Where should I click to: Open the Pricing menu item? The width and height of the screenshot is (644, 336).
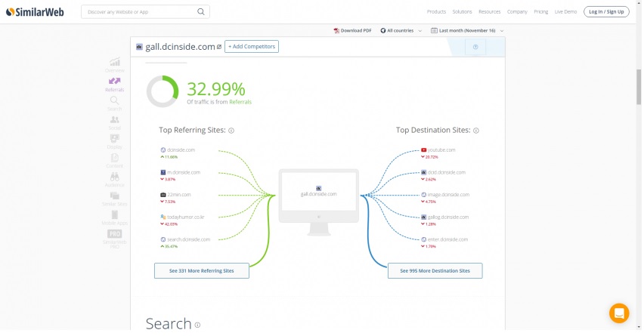point(541,12)
